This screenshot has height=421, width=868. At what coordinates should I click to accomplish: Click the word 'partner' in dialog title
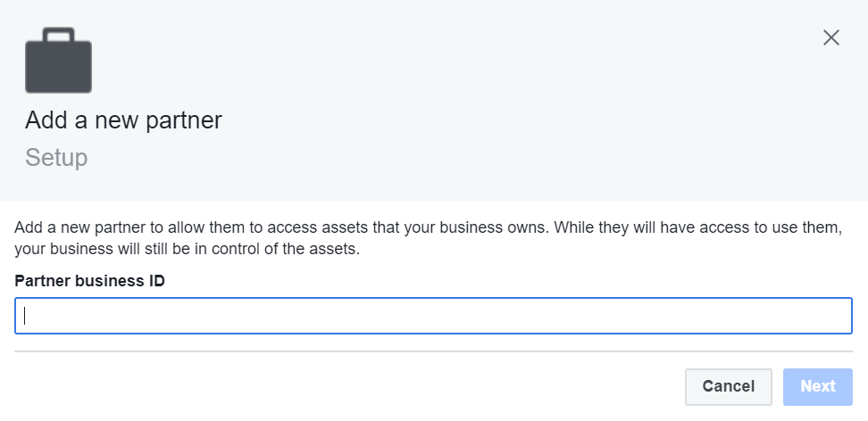[x=184, y=121]
